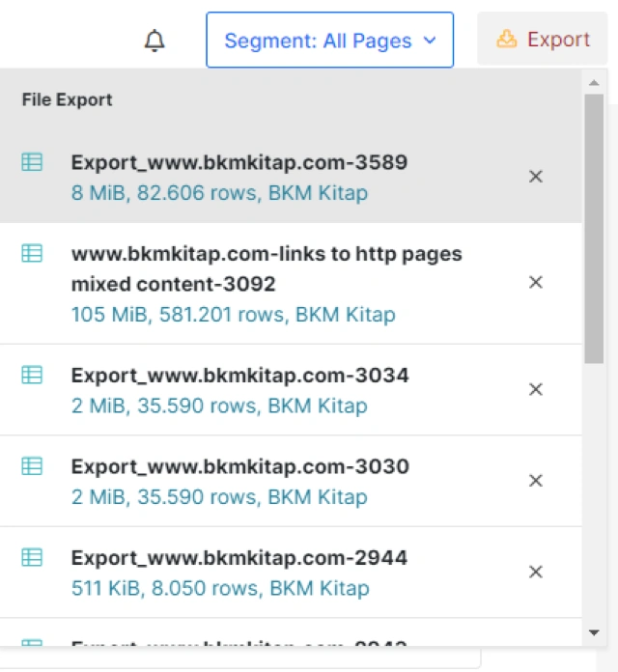The image size is (618, 672).
Task: Open Export_www.bkmkitap.com-3589 file entry
Action: coord(239,163)
